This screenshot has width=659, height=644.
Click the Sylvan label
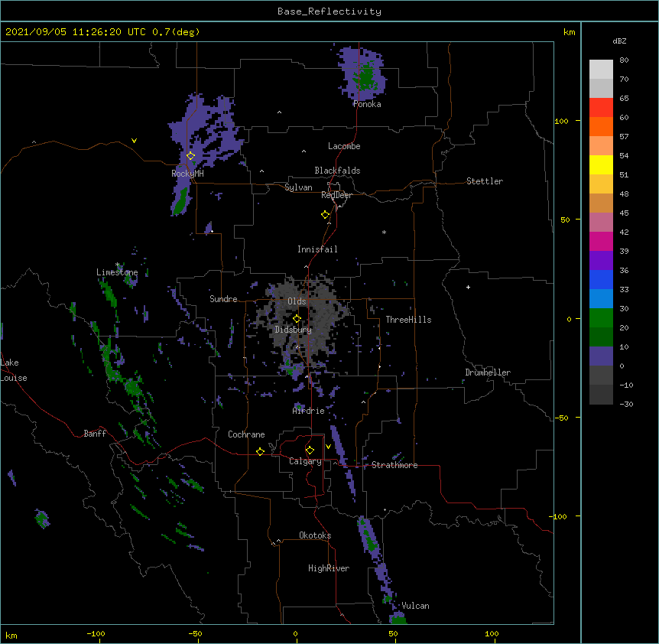pos(298,187)
